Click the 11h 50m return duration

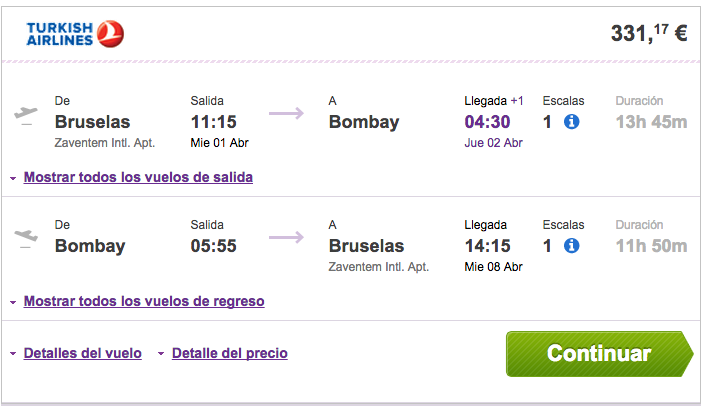(651, 246)
